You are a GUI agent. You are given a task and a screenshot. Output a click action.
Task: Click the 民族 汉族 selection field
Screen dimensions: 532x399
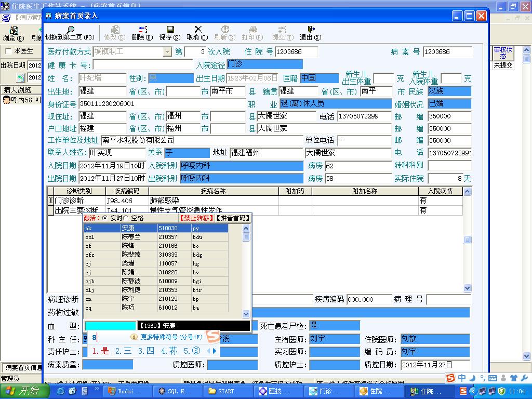coord(449,91)
